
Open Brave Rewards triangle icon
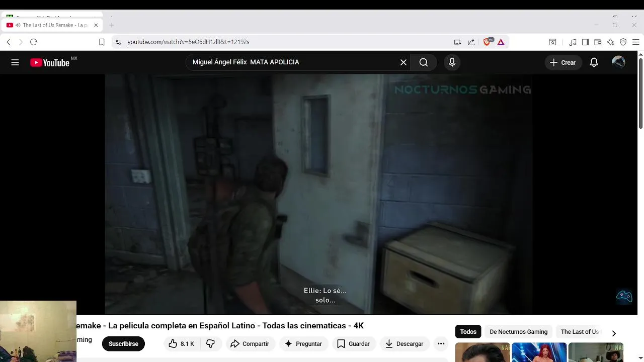pos(501,42)
